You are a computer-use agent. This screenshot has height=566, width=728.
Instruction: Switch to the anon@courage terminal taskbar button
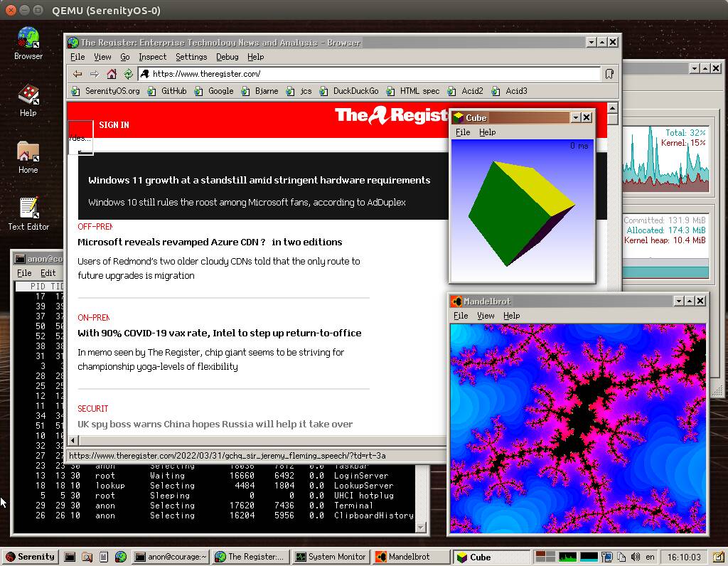tap(171, 557)
